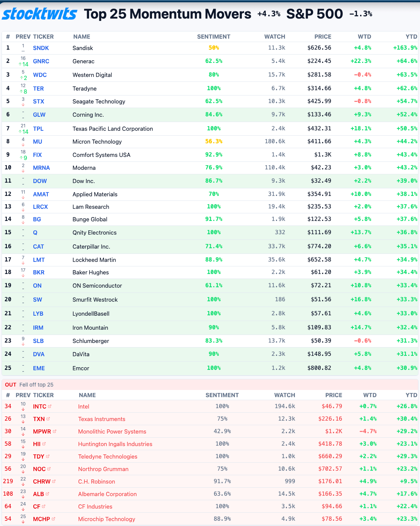
Task: Open the GNRC ticker link
Action: click(x=41, y=61)
